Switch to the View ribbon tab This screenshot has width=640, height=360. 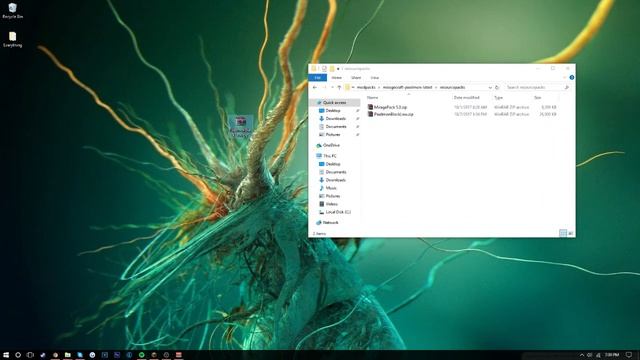click(375, 78)
